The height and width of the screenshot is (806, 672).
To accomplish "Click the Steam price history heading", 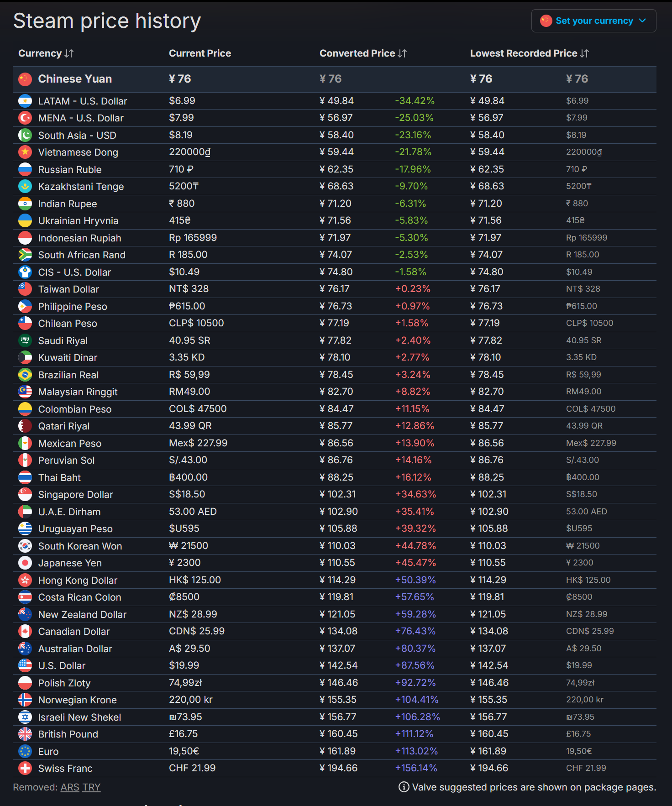I will [x=107, y=21].
